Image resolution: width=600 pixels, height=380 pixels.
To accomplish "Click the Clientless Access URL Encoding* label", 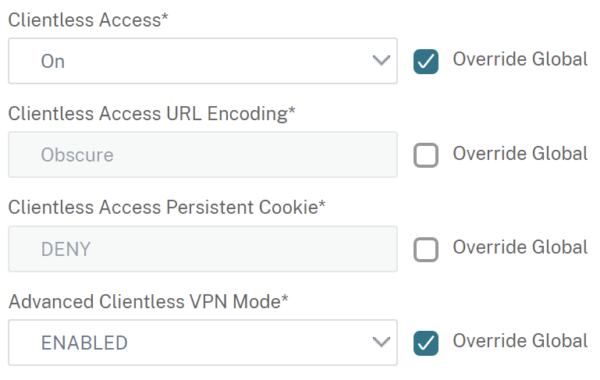I will point(152,114).
